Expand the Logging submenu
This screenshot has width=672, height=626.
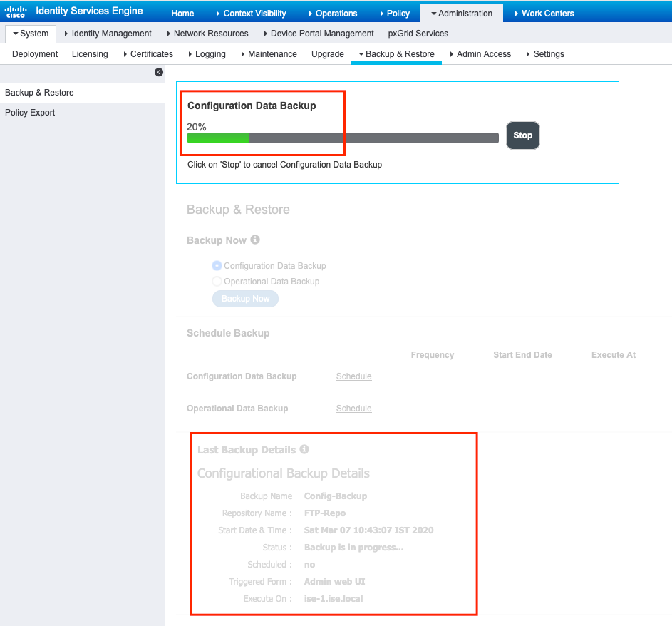click(207, 54)
